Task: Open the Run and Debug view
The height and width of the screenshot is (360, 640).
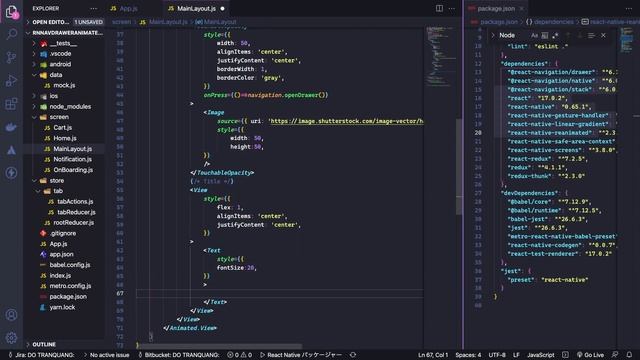Action: point(11,80)
